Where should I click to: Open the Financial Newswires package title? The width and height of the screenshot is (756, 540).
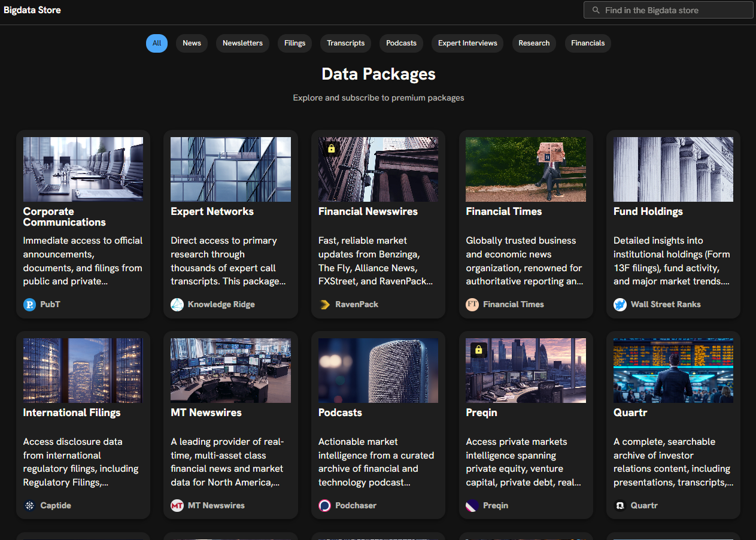[x=368, y=211]
